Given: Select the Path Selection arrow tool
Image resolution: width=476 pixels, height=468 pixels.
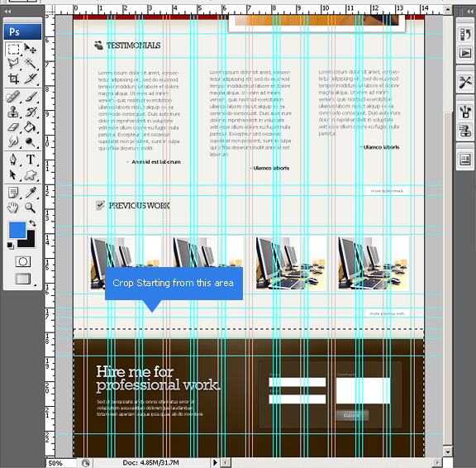Looking at the screenshot, I should click(13, 175).
